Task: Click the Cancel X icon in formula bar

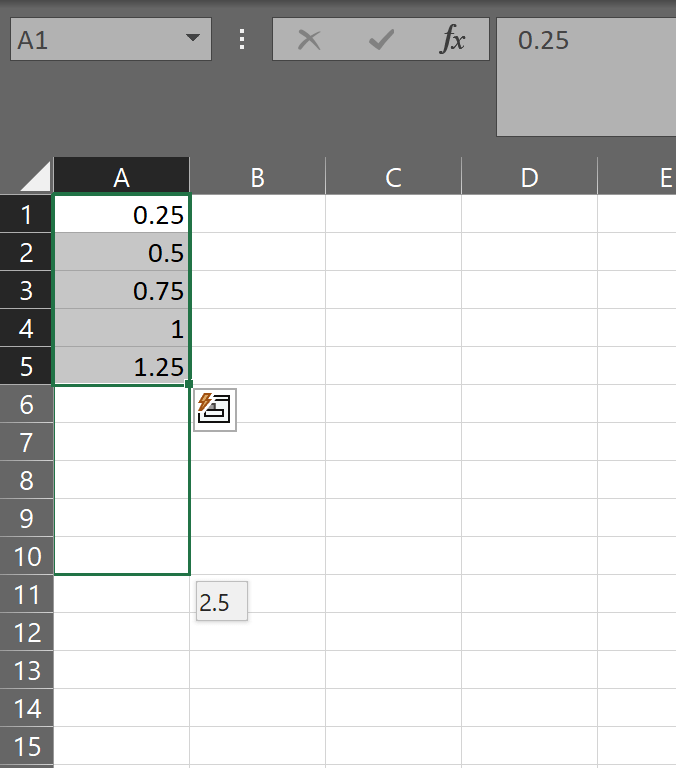Action: [310, 40]
